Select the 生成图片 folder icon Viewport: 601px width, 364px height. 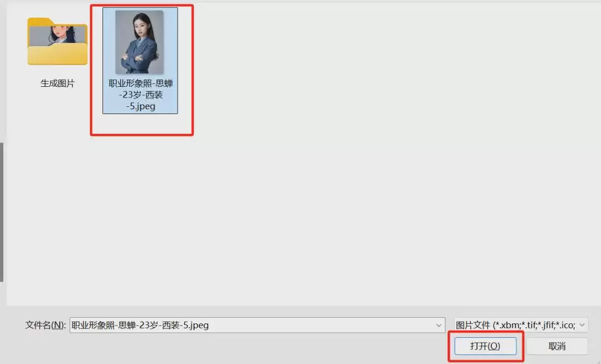click(x=57, y=41)
